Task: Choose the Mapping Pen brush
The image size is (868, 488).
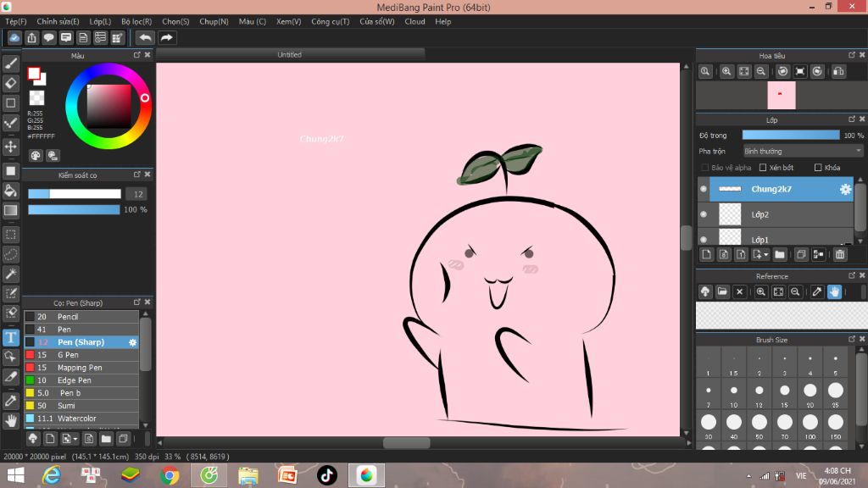Action: 81,368
